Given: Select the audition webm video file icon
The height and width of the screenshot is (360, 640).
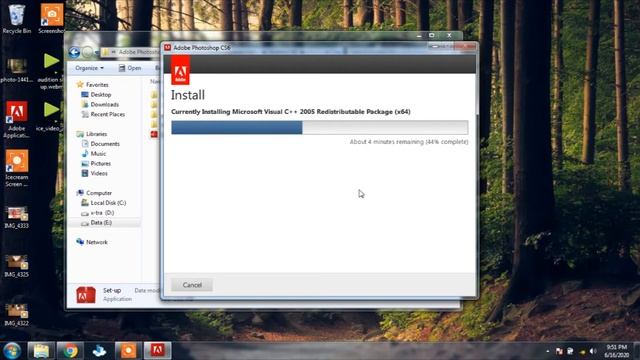Looking at the screenshot, I should tap(51, 70).
